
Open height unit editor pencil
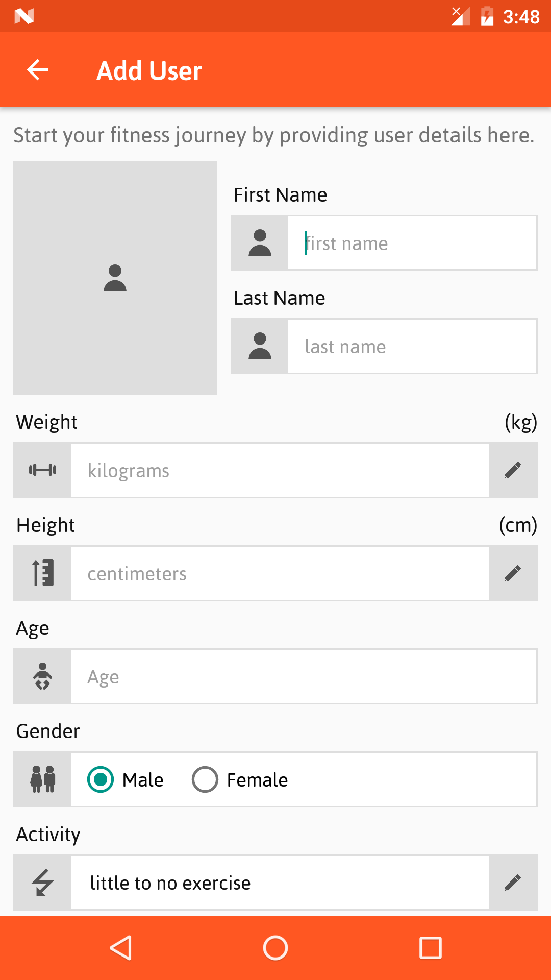(x=513, y=573)
